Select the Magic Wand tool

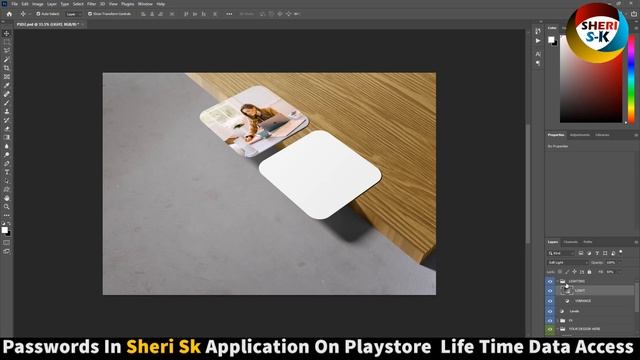[x=7, y=60]
